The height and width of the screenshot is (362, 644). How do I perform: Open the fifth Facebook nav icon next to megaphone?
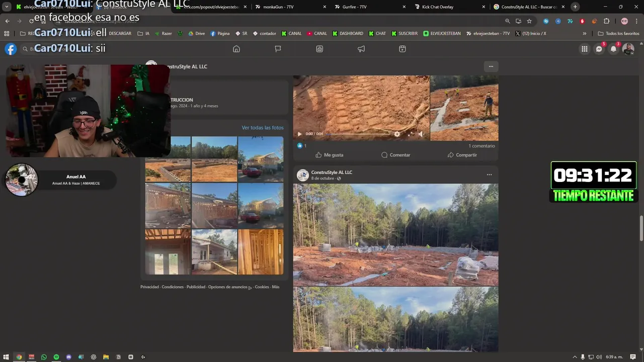pos(403,49)
